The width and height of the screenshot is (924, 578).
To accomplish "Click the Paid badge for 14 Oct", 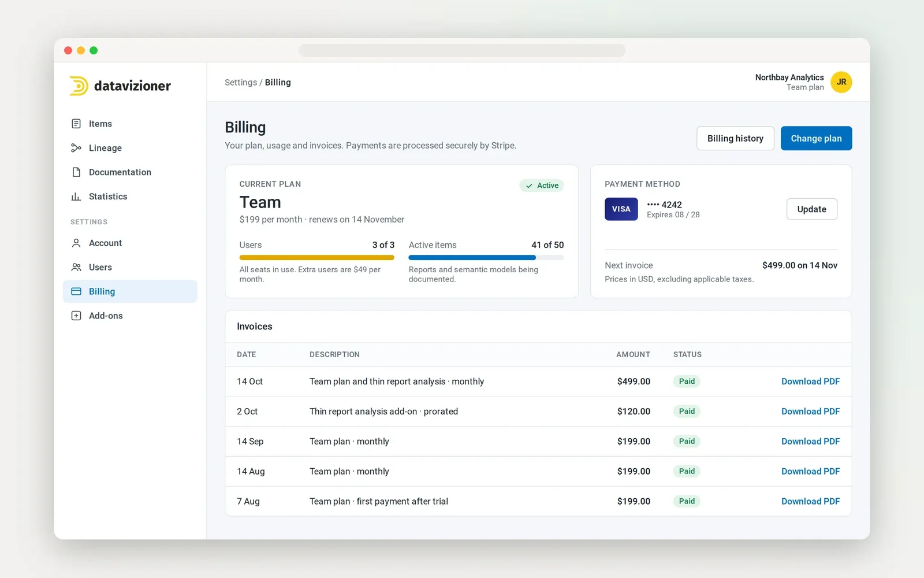I will pos(687,381).
